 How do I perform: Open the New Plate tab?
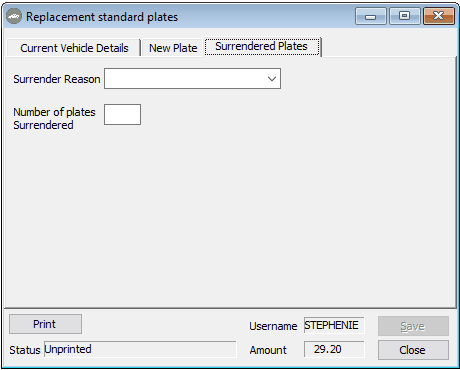(x=173, y=48)
